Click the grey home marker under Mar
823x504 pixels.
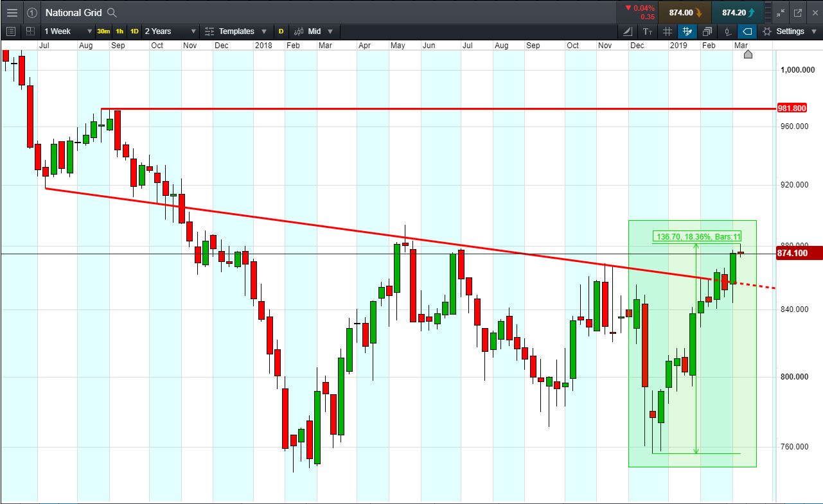[x=748, y=55]
